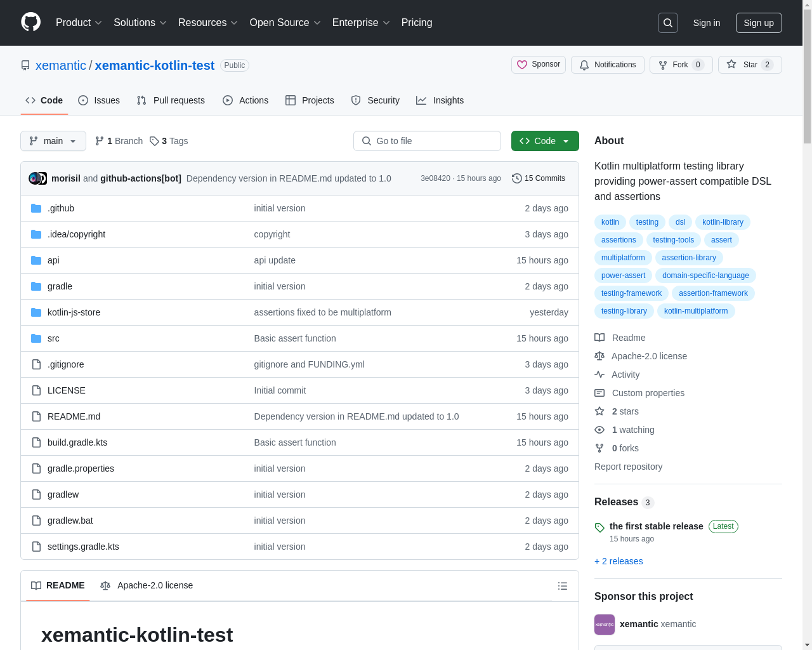Open commit 3e08420 link

coord(435,178)
